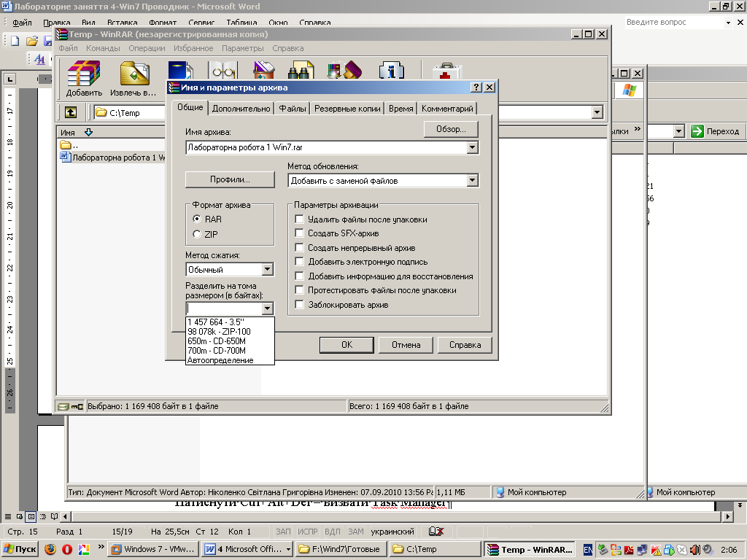The image size is (747, 560).
Task: Click the Обзор... button
Action: point(451,129)
